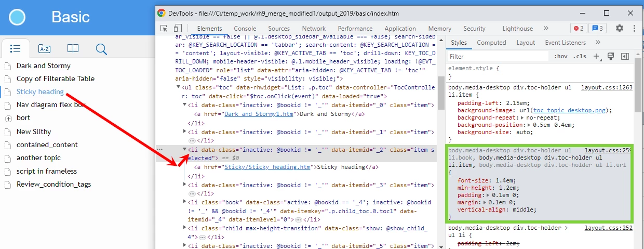Toggle the .cls element classes panel
The image size is (644, 249).
[580, 56]
